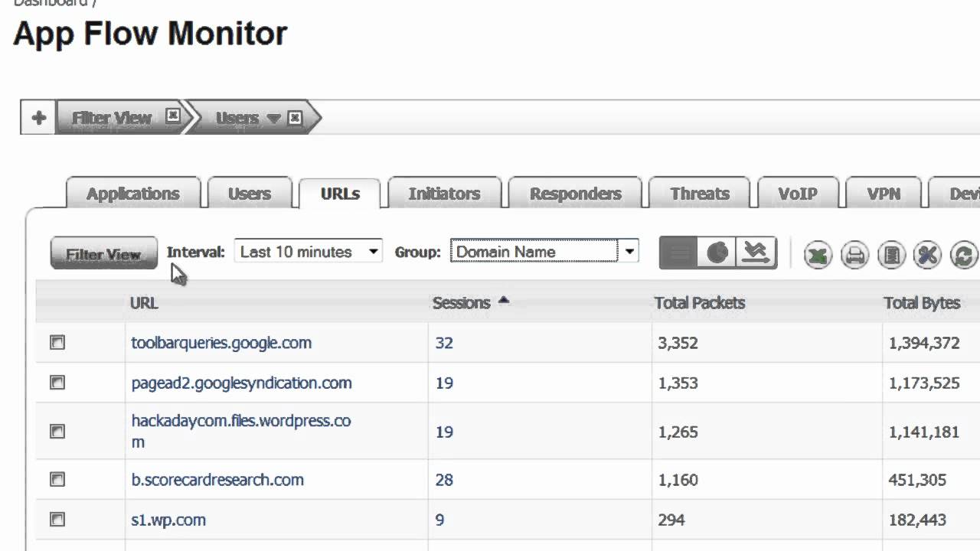Switch to pie chart view
Screen dimensions: 980x551
(717, 253)
